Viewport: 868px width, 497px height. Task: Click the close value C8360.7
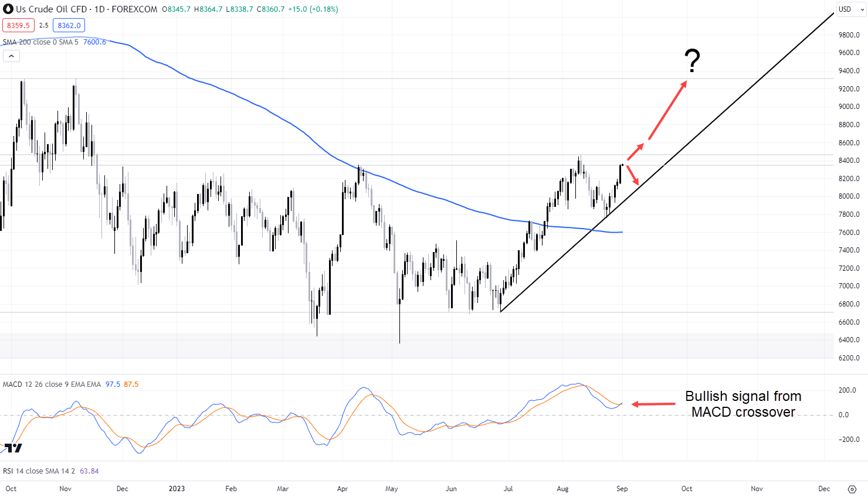(x=271, y=9)
